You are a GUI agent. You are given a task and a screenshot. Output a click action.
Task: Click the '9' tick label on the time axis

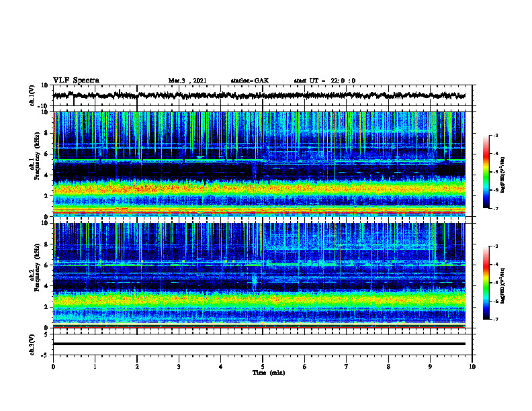[x=430, y=367]
